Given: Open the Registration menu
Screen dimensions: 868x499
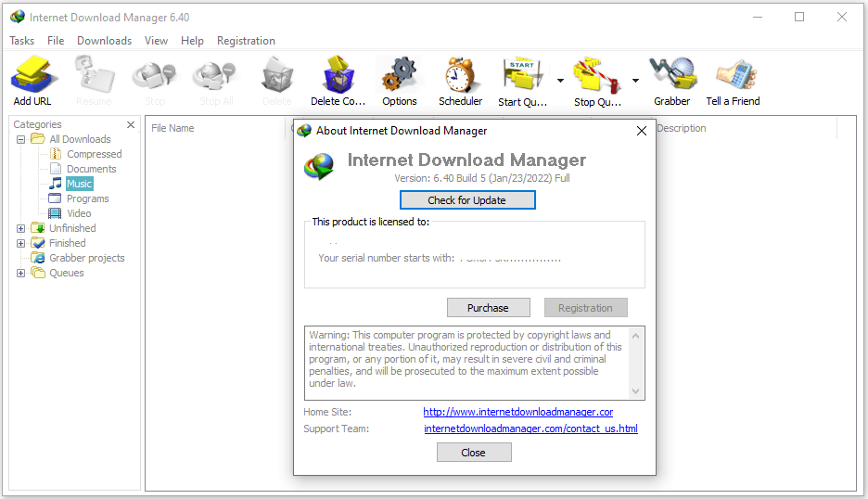Looking at the screenshot, I should pyautogui.click(x=246, y=41).
